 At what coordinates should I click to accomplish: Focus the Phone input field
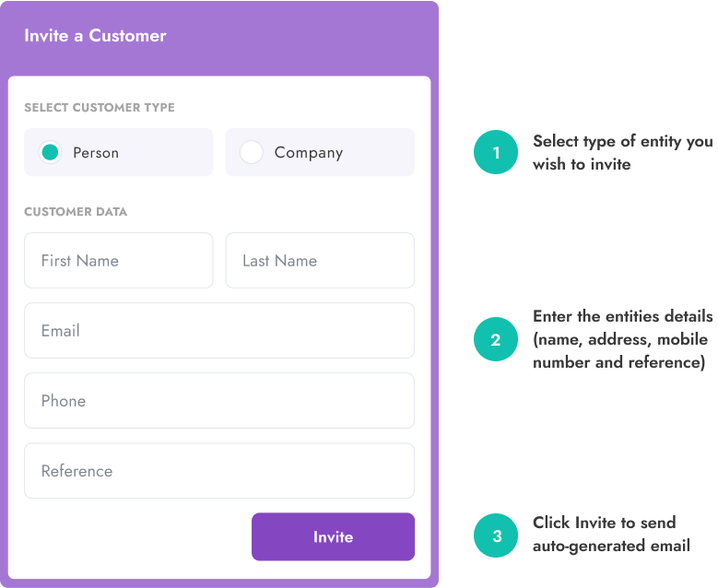click(219, 401)
